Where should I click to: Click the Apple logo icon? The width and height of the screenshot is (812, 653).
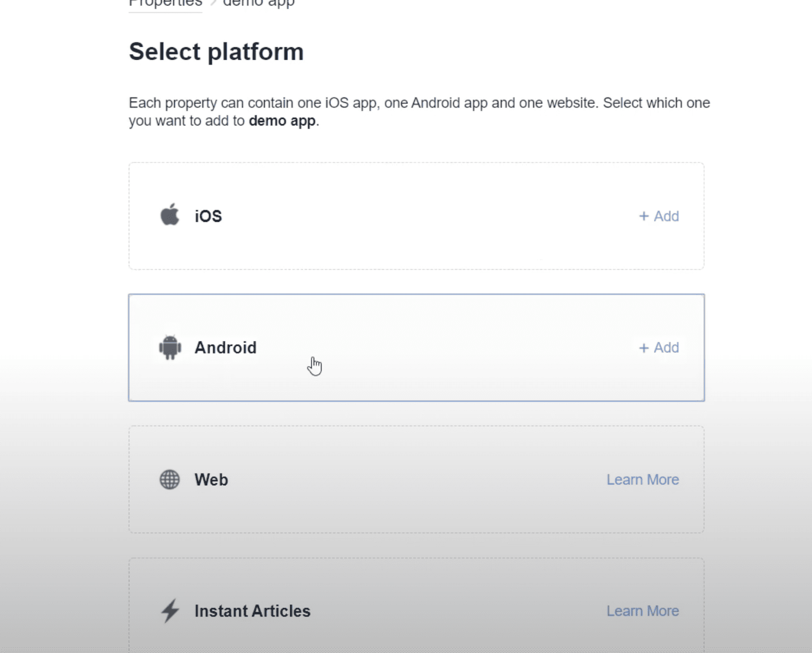(x=170, y=215)
